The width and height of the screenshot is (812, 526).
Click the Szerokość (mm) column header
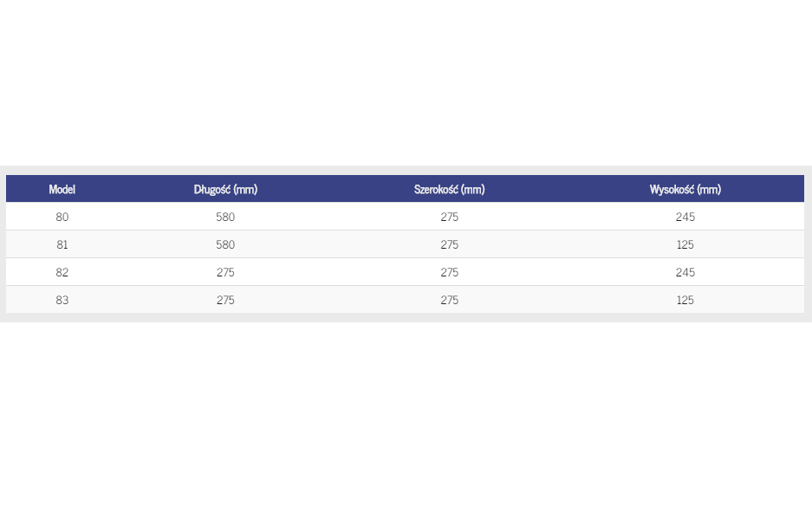pyautogui.click(x=449, y=189)
